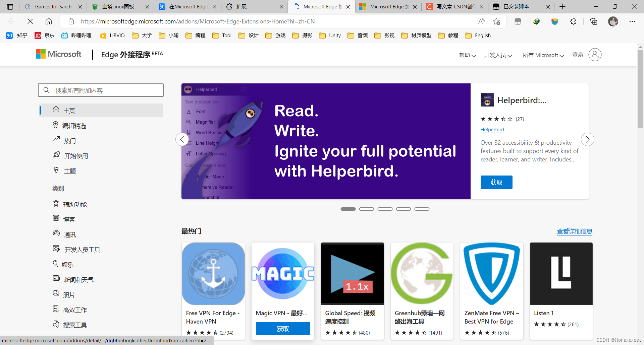644x345 pixels.
Task: Open the 知乎 bookmark
Action: pyautogui.click(x=17, y=36)
